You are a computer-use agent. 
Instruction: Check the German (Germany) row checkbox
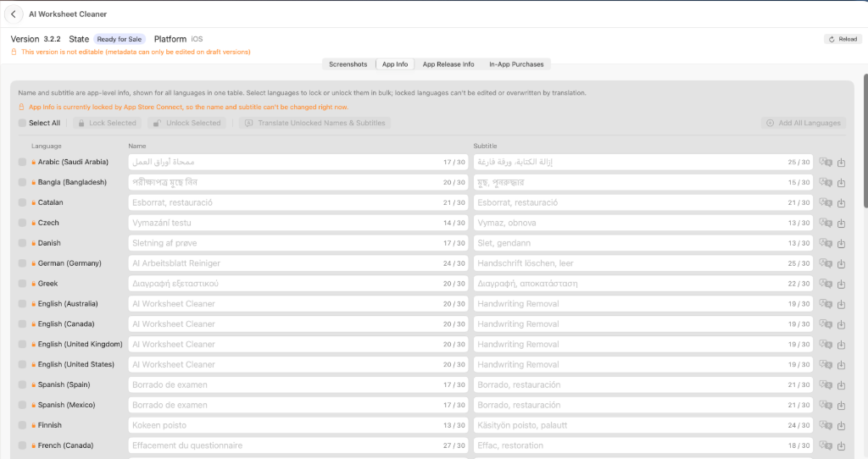pyautogui.click(x=22, y=263)
